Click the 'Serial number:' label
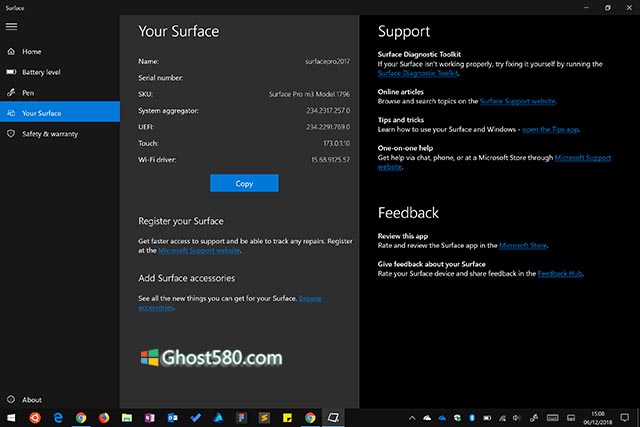The height and width of the screenshot is (427, 640). pyautogui.click(x=160, y=78)
